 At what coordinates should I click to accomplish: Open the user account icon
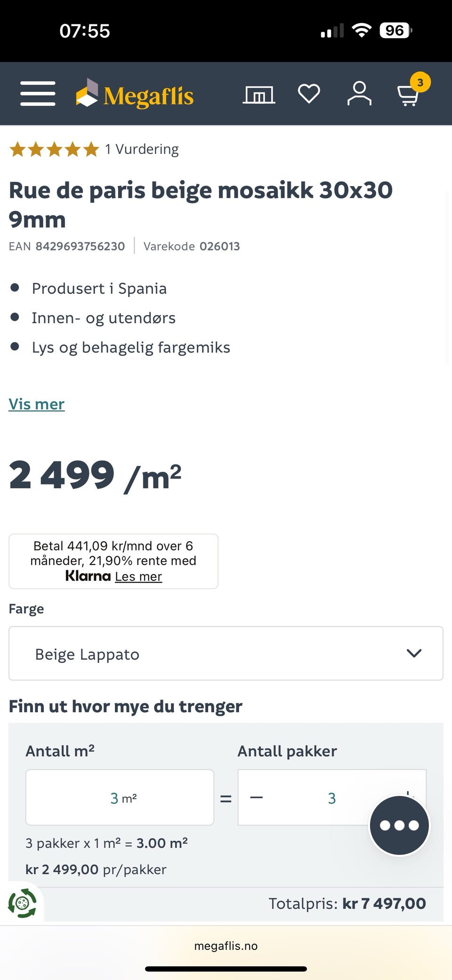click(x=359, y=93)
